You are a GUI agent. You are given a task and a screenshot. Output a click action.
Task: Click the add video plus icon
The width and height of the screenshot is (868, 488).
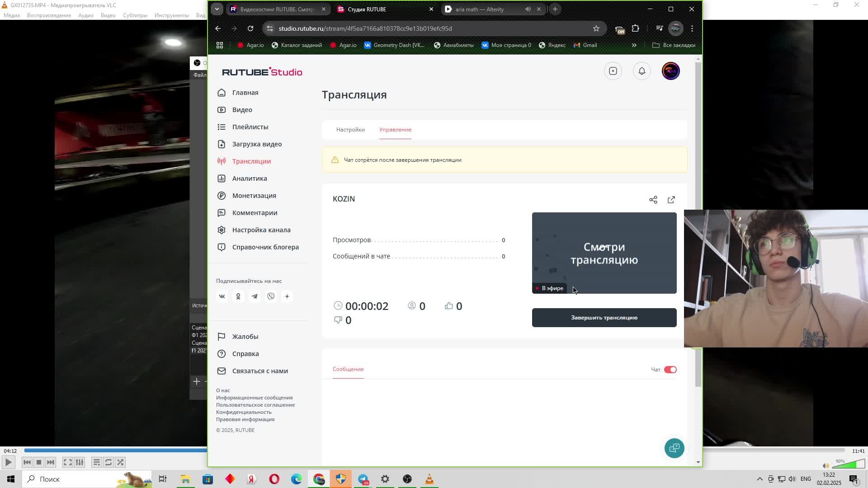click(x=613, y=71)
